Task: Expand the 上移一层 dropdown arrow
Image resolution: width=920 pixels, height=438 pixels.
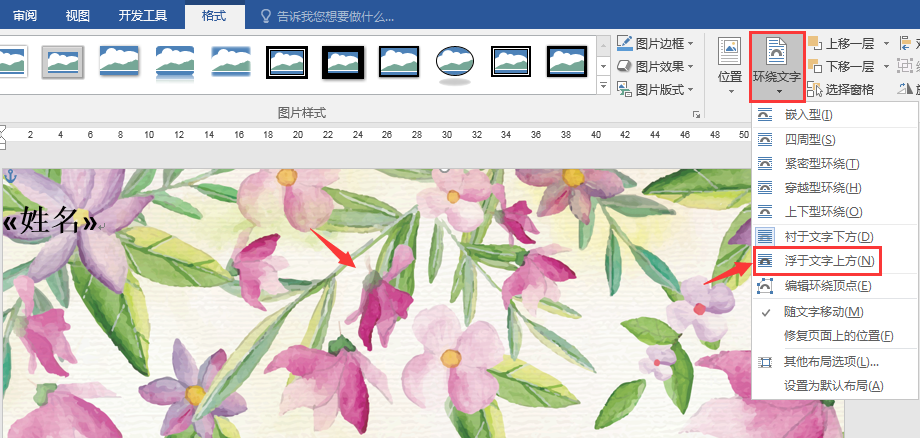Action: click(886, 43)
